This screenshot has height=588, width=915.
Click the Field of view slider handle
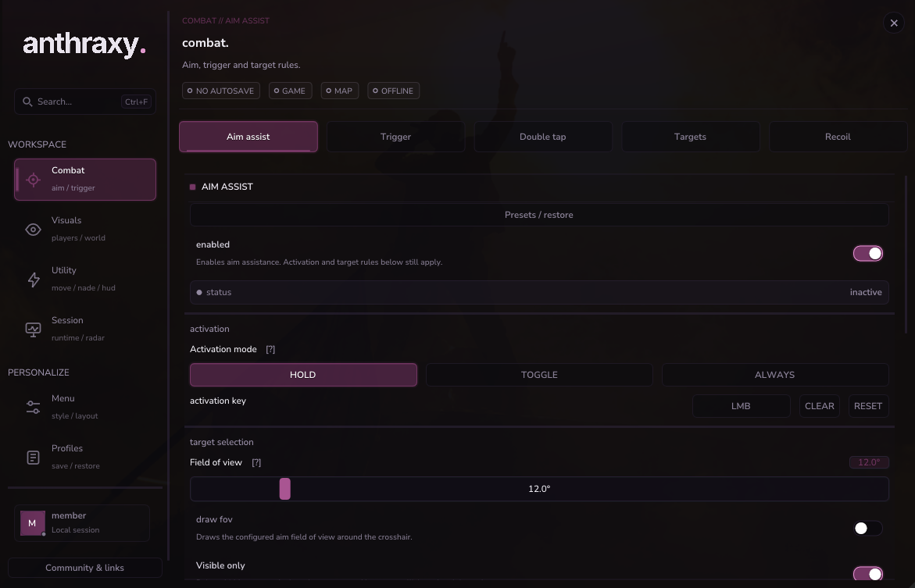point(284,489)
